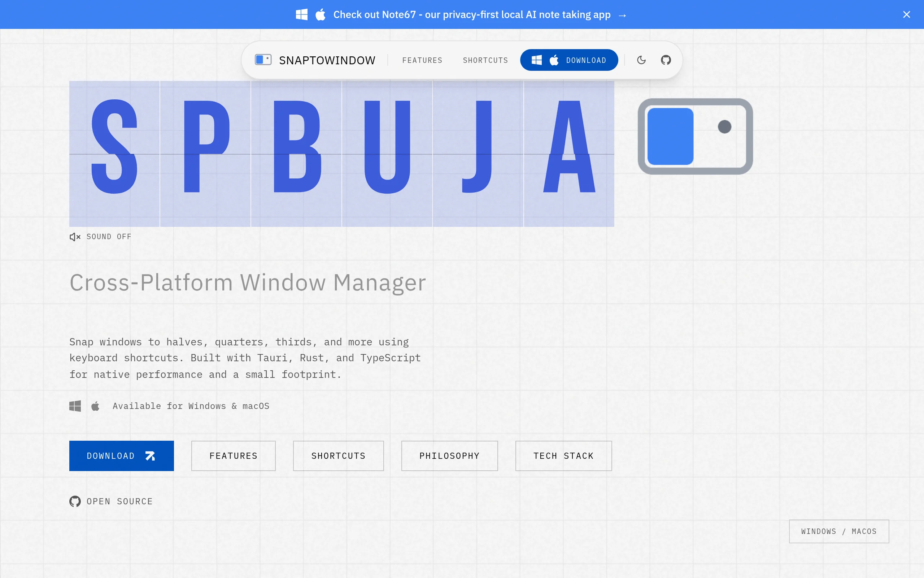
Task: Click the Windows / macOS badge
Action: click(x=839, y=531)
